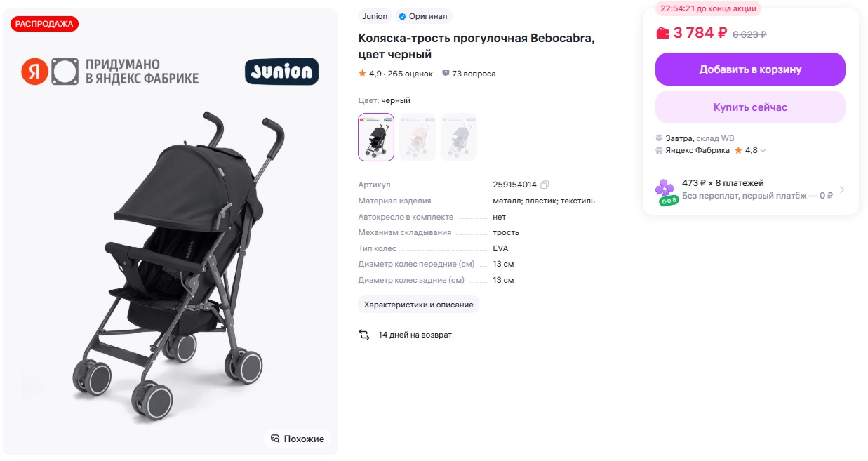This screenshot has height=461, width=868.
Task: Click the purple installment clover icon
Action: tap(664, 187)
